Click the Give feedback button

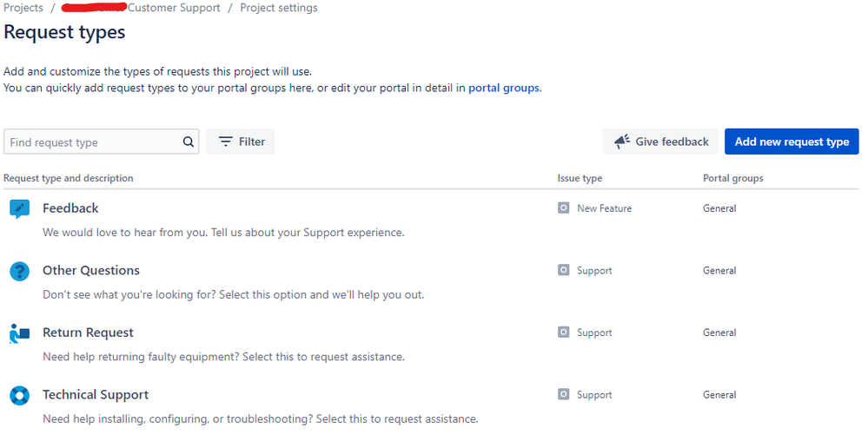pyautogui.click(x=661, y=142)
